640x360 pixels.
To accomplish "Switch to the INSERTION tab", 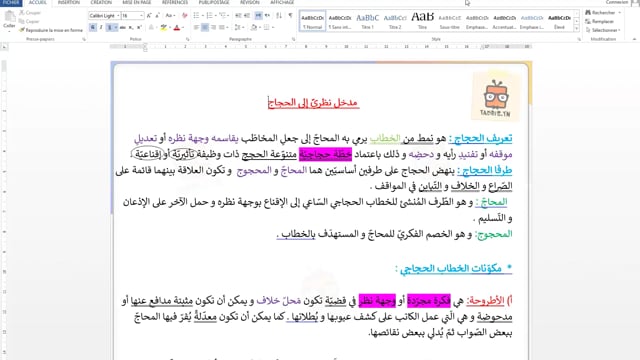I will (69, 2).
